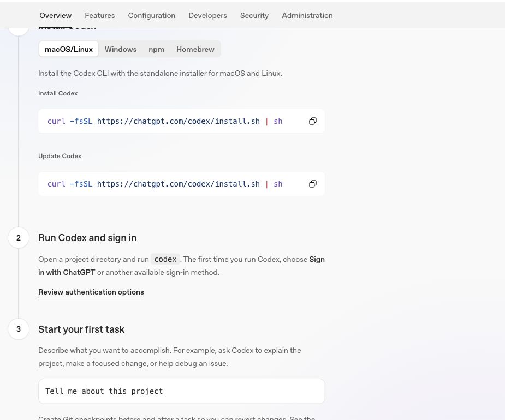505x420 pixels.
Task: Copy the Update Codex curl command
Action: click(x=313, y=184)
